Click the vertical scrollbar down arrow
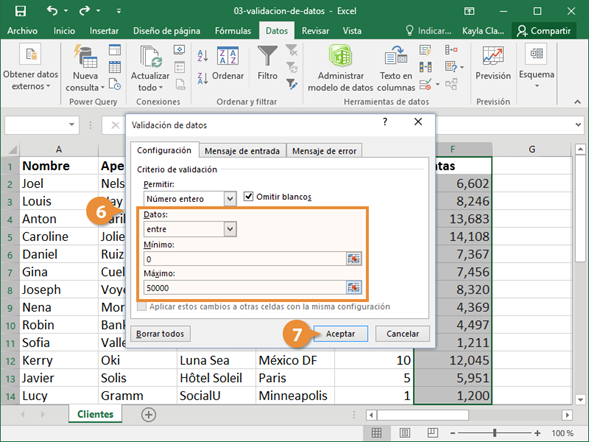589x442 pixels. pos(580,399)
